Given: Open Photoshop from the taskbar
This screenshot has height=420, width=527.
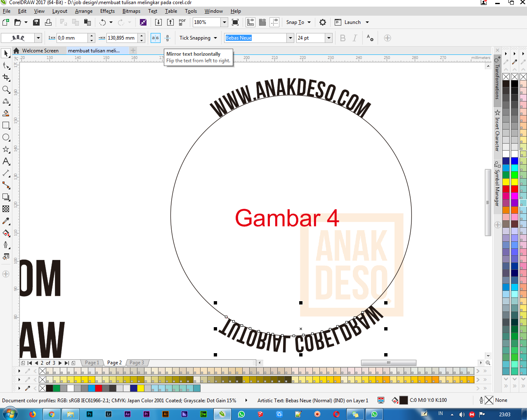Looking at the screenshot, I should click(x=90, y=414).
